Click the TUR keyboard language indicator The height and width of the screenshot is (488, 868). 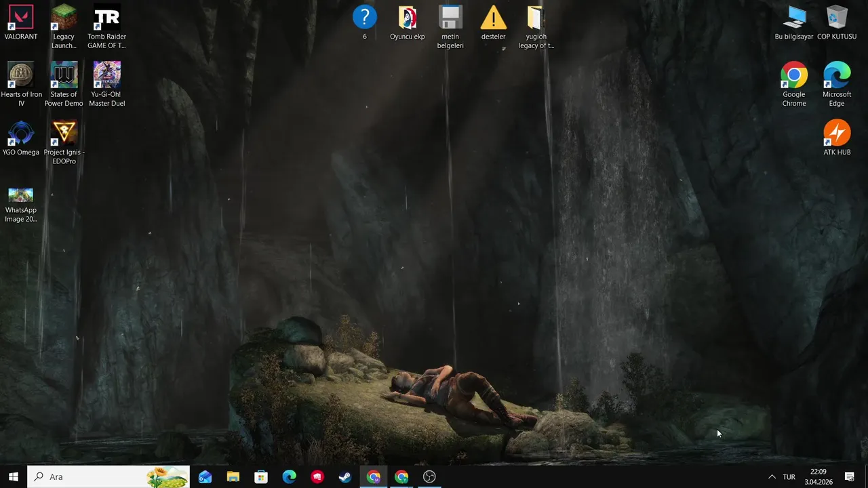tap(789, 476)
